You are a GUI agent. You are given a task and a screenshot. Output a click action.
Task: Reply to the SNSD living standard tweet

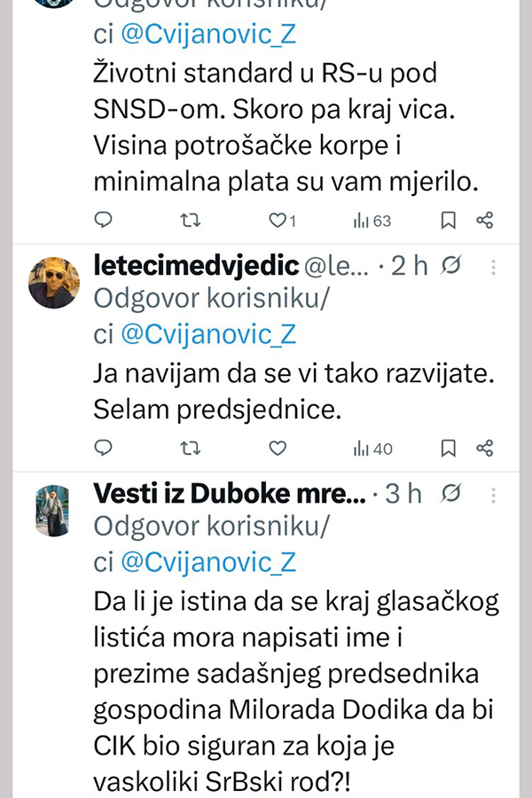(x=104, y=220)
